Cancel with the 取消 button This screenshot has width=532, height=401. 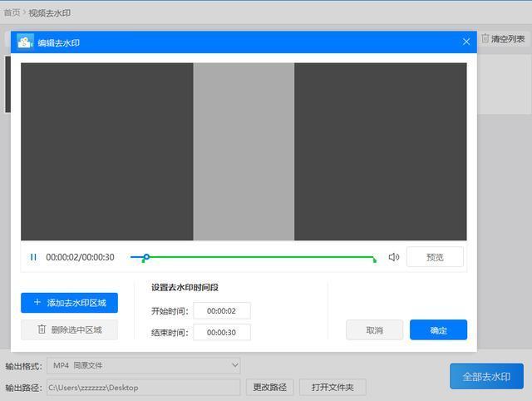coord(375,329)
